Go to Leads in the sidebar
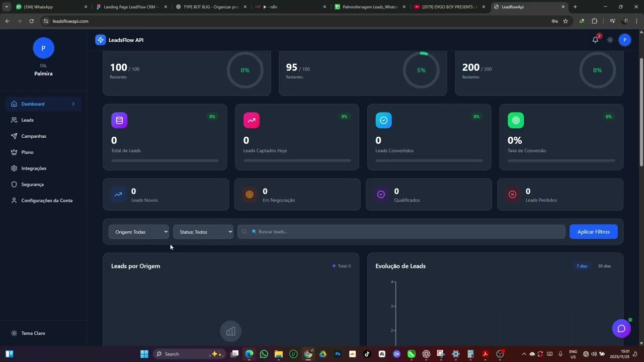 tap(43, 120)
